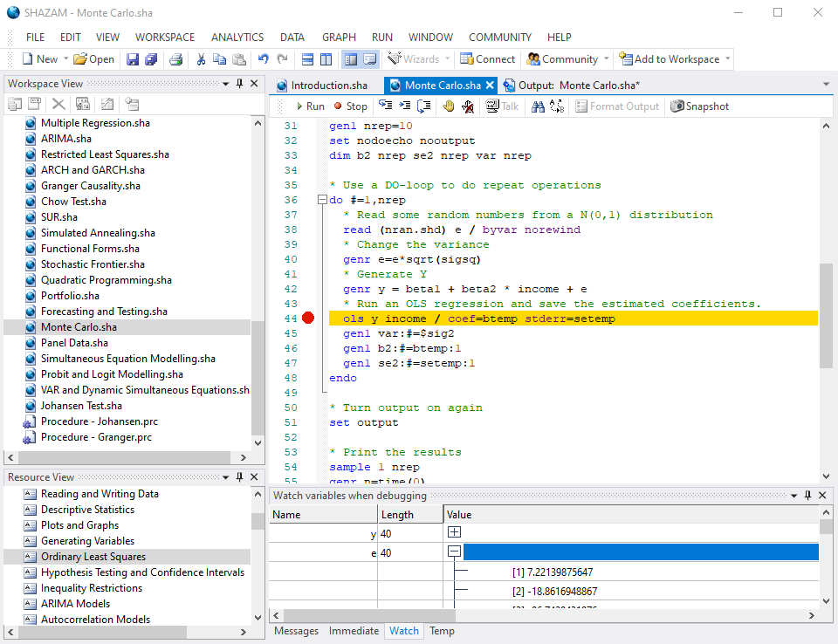Open the Descriptive Statistics resource
Image resolution: width=838 pixels, height=644 pixels.
coord(87,510)
